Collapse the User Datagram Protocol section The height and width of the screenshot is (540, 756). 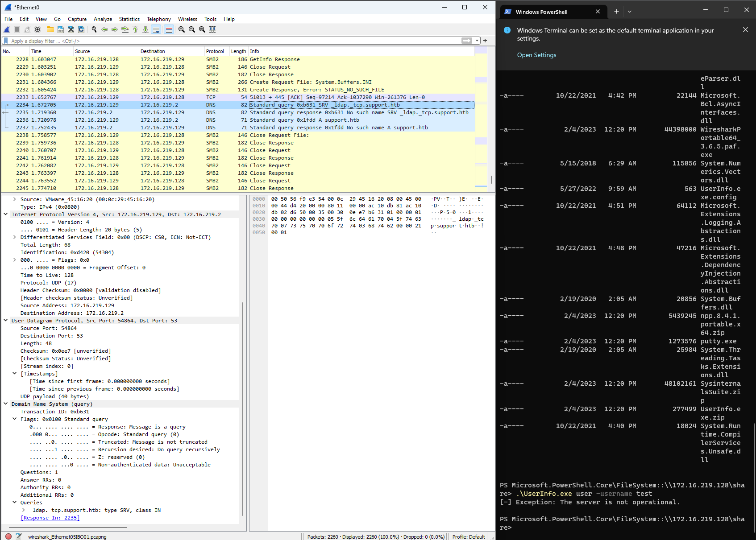pos(6,321)
